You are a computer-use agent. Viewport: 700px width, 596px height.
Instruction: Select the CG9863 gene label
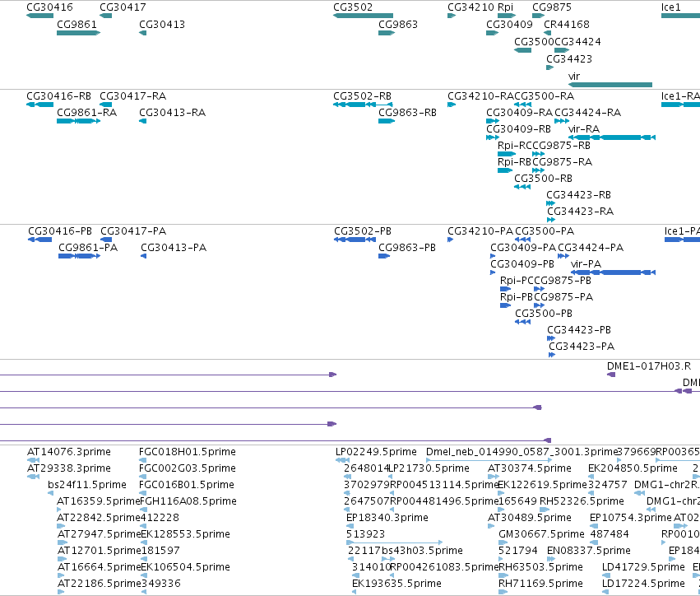[x=398, y=25]
